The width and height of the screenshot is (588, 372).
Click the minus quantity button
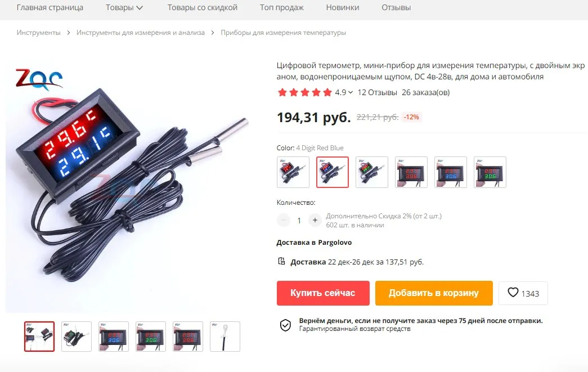(284, 220)
